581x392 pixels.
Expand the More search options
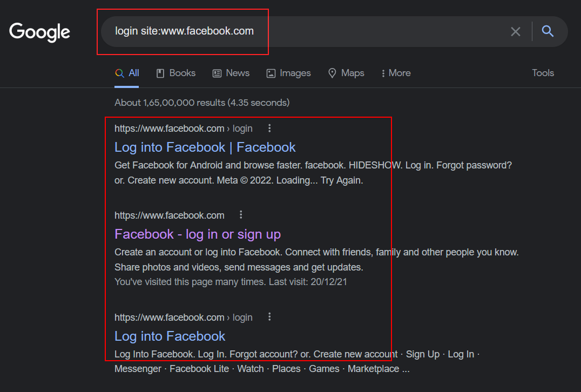coord(396,73)
